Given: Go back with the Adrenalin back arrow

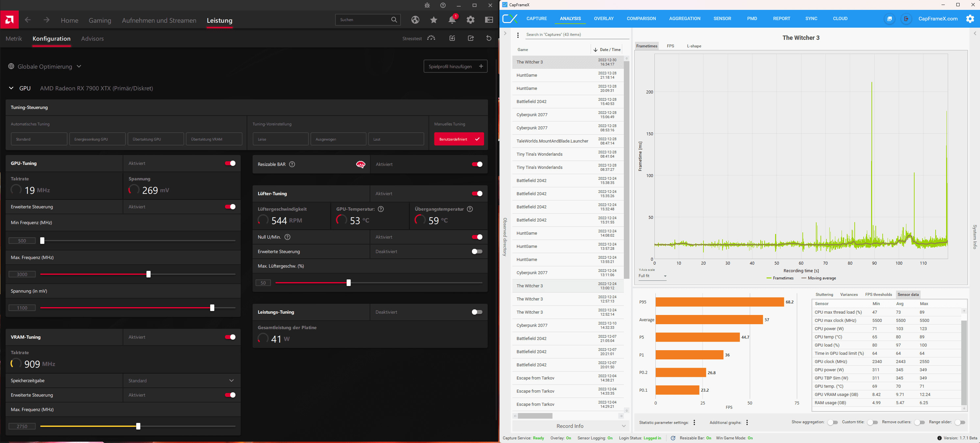Looking at the screenshot, I should pyautogui.click(x=28, y=20).
